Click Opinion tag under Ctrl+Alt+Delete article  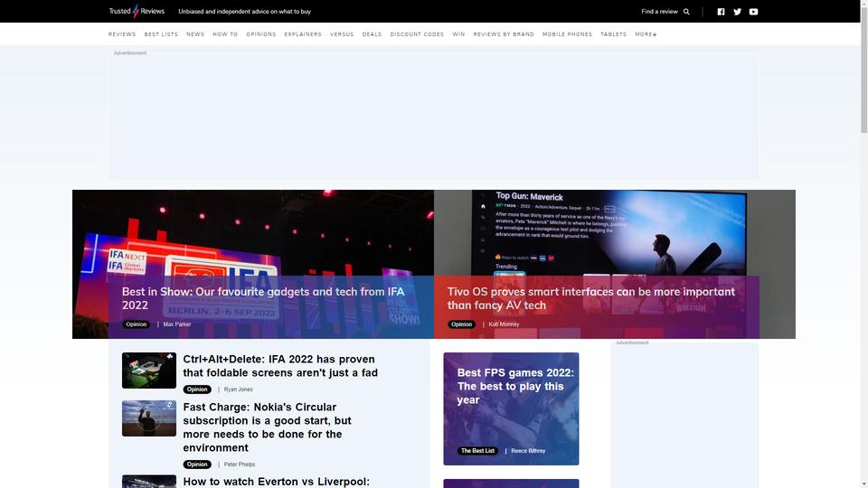tap(197, 389)
